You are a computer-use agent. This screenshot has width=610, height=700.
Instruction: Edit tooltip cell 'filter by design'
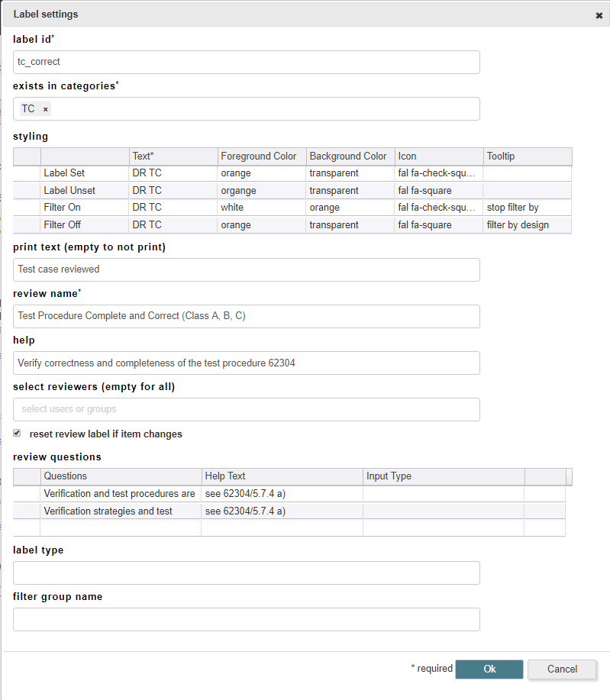coord(528,225)
